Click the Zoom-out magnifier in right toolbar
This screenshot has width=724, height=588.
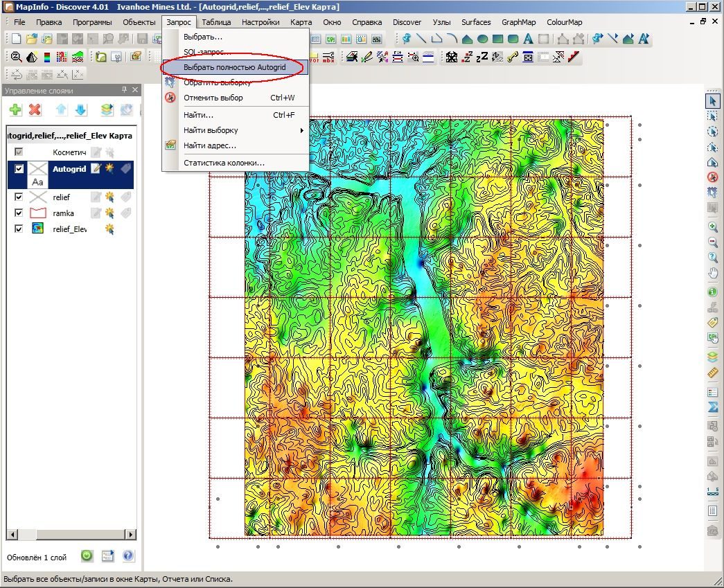click(x=712, y=242)
